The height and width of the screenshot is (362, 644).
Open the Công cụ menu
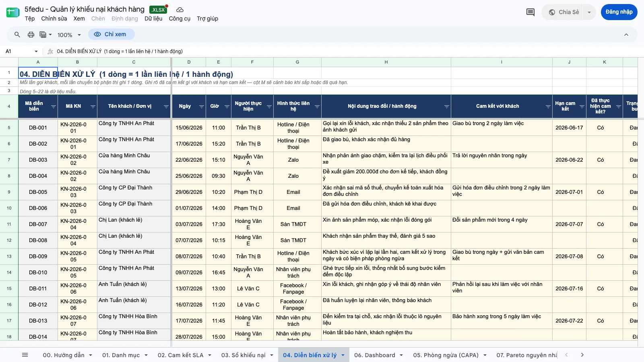180,19
